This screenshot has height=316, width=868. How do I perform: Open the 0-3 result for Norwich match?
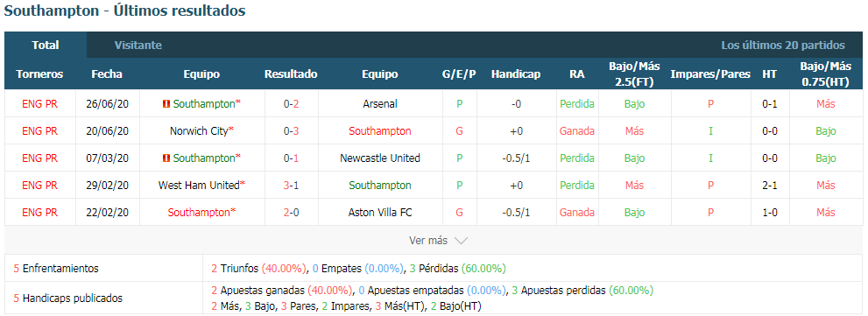[291, 131]
